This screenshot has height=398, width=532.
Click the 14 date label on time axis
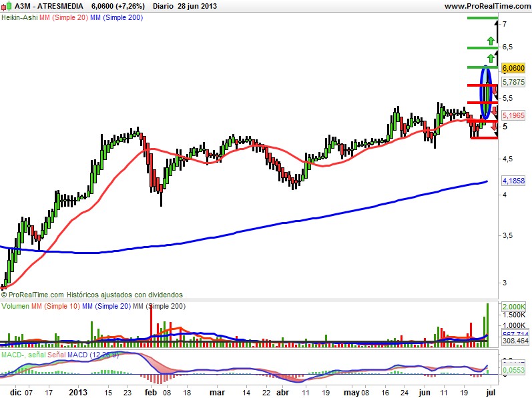[246, 393]
